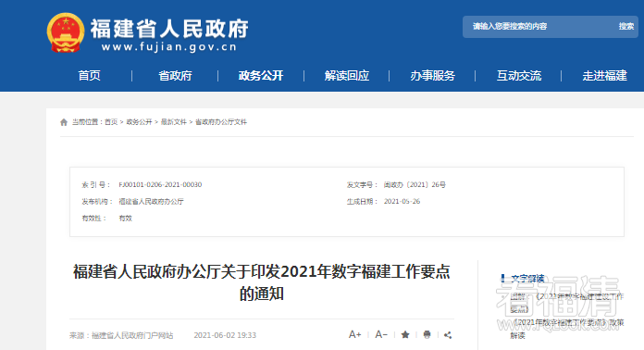Click issuing agency 福建省人民政府办公厅

pyautogui.click(x=151, y=201)
